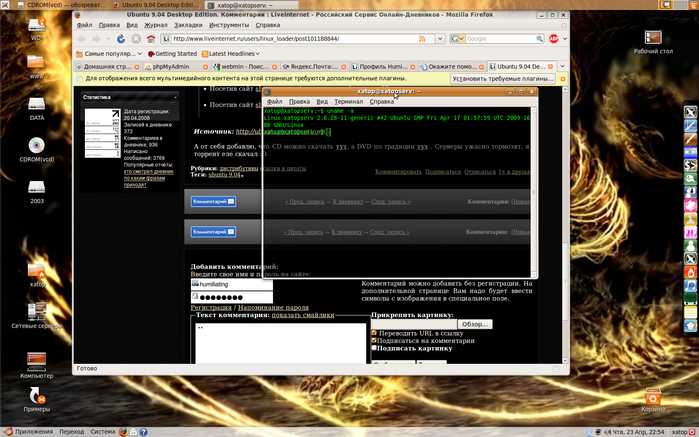The height and width of the screenshot is (437, 699).
Task: Click the Обзор... file browse button
Action: point(475,324)
